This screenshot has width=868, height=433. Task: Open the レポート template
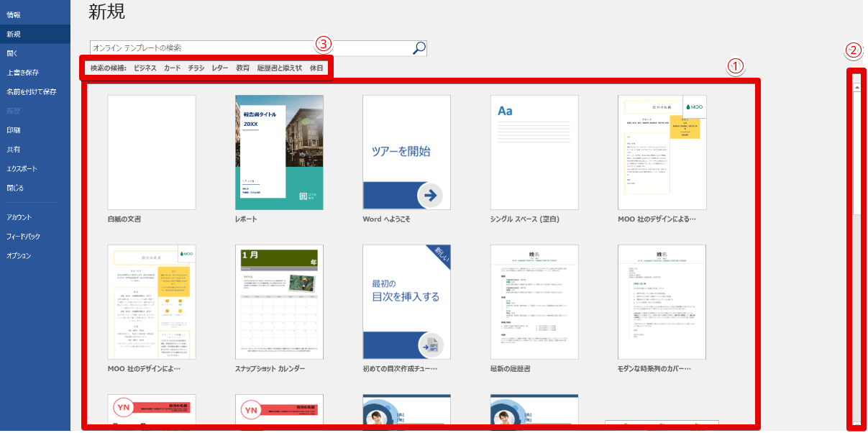point(279,152)
